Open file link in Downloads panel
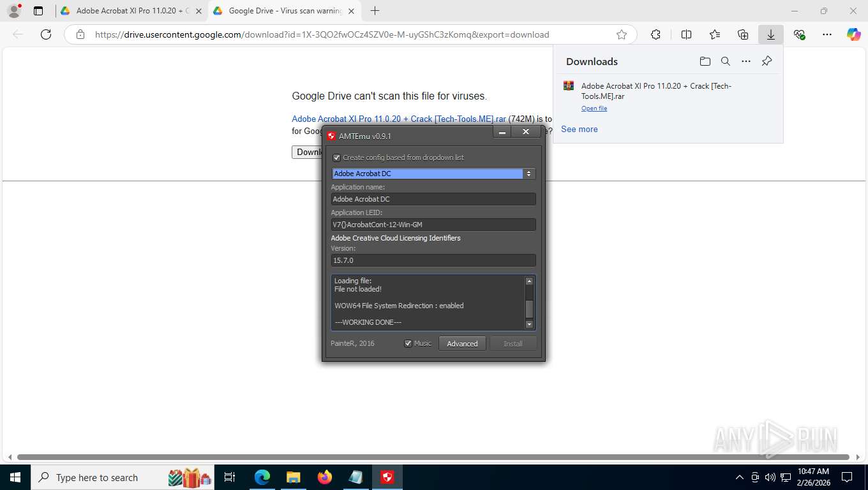 tap(594, 108)
